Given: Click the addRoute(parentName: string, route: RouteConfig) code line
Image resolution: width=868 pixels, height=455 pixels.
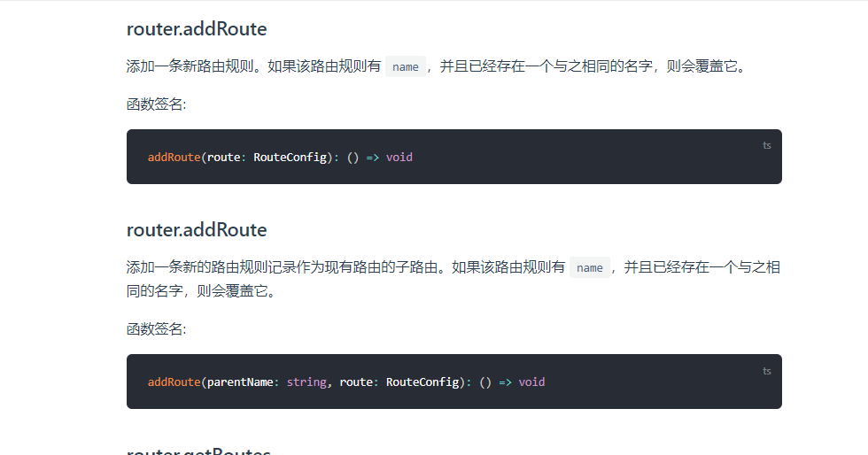Looking at the screenshot, I should 346,382.
